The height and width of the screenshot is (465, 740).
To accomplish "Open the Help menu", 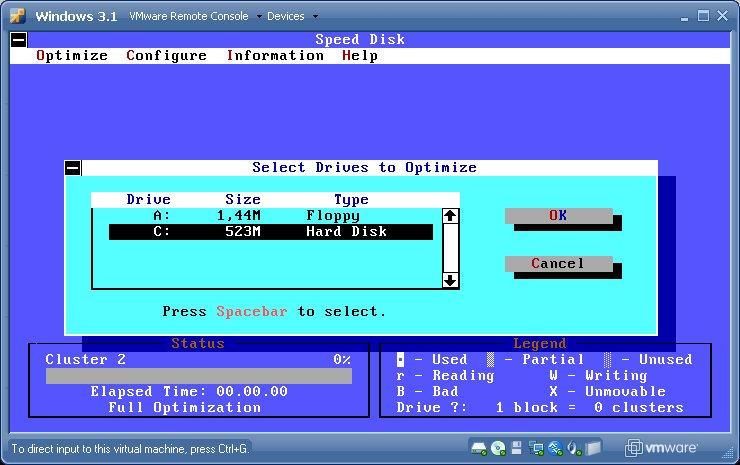I will tap(359, 56).
